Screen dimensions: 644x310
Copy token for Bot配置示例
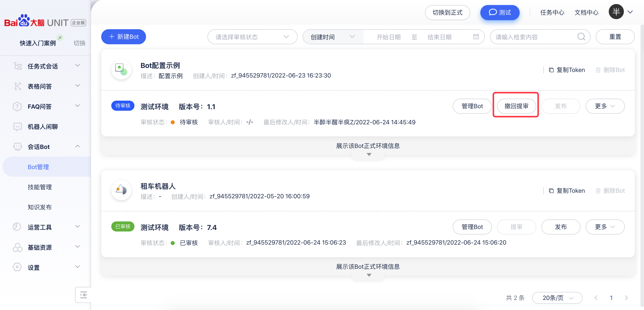coord(567,70)
